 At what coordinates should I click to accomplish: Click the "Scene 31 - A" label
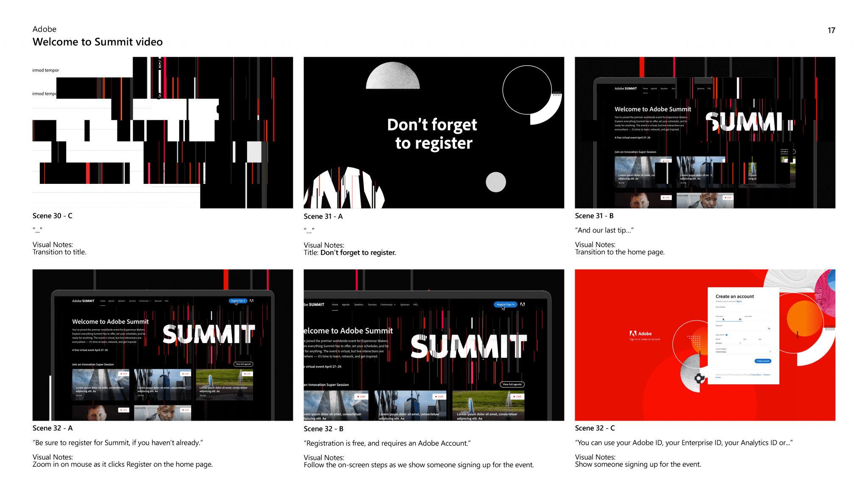click(323, 216)
